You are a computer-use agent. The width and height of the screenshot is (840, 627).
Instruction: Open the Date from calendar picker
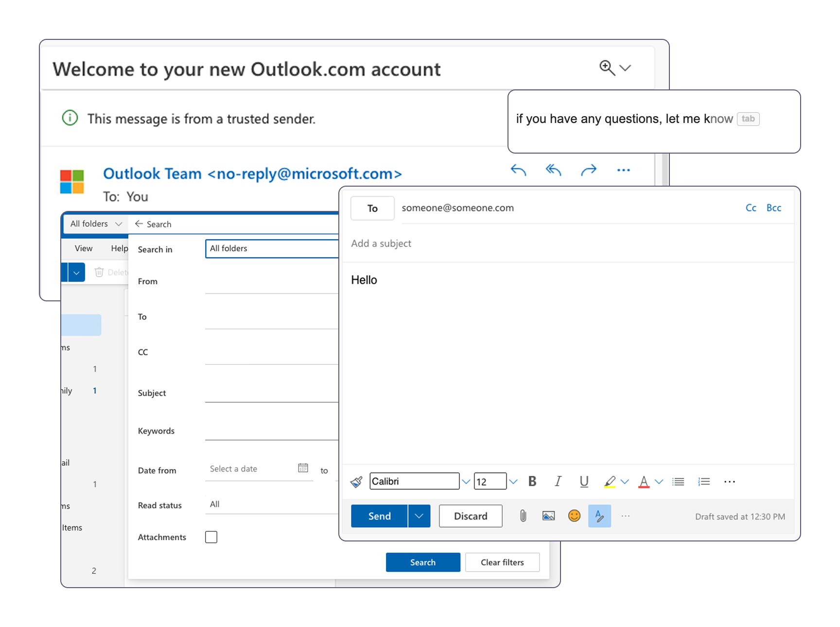[x=303, y=468]
